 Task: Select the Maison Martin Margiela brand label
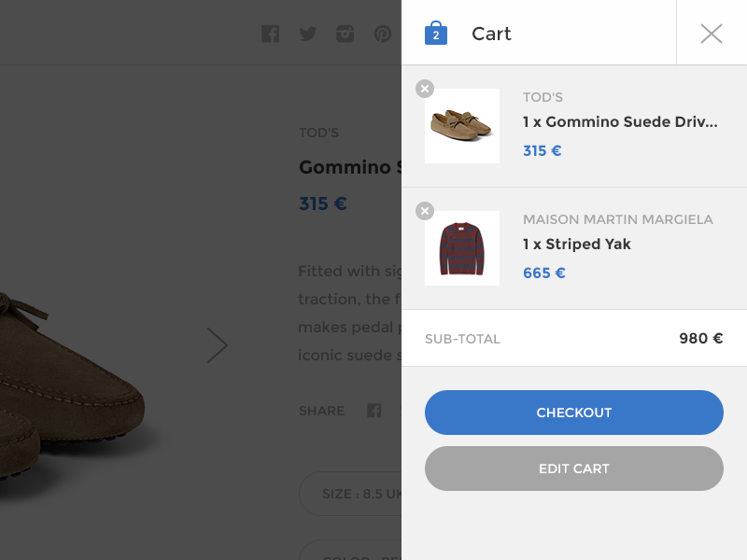(618, 220)
